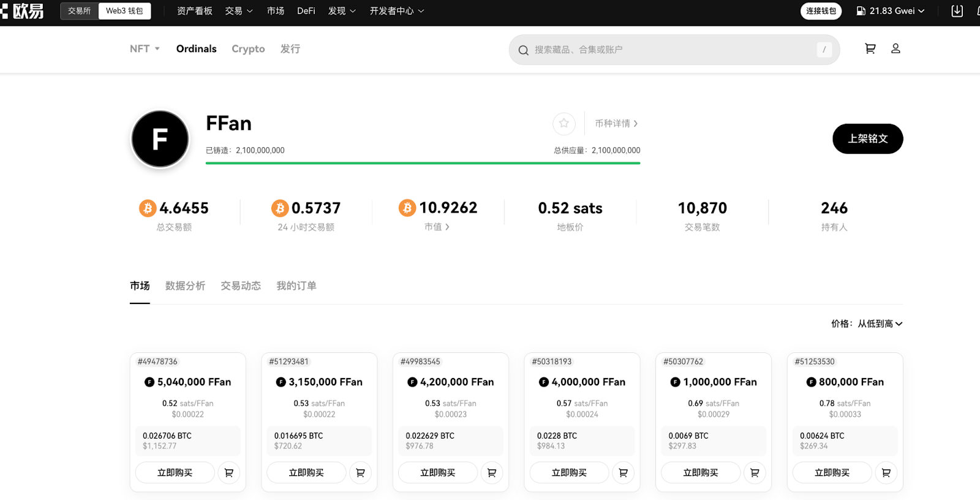The image size is (980, 500).
Task: Open the shopping cart icon in header
Action: click(870, 48)
